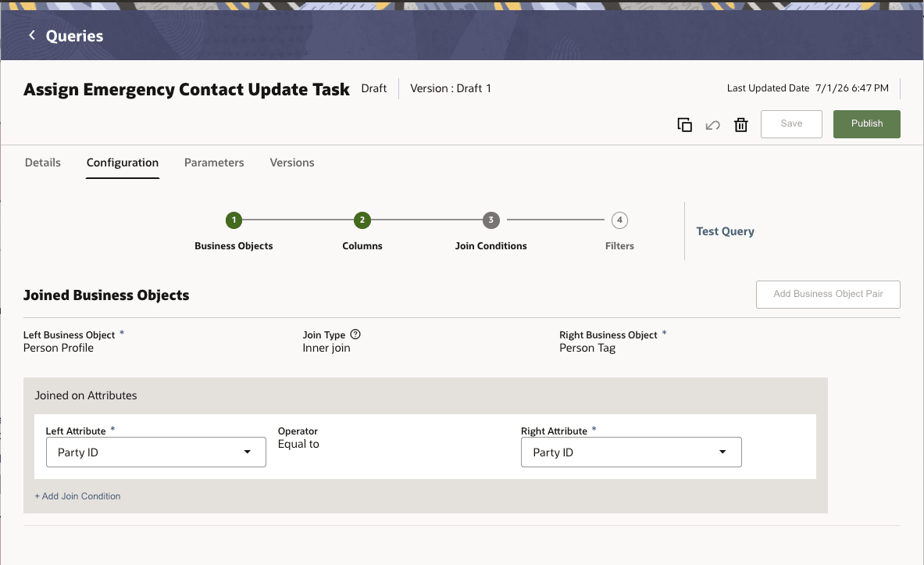This screenshot has height=565, width=924.
Task: Click the duplicate query icon
Action: (x=684, y=124)
